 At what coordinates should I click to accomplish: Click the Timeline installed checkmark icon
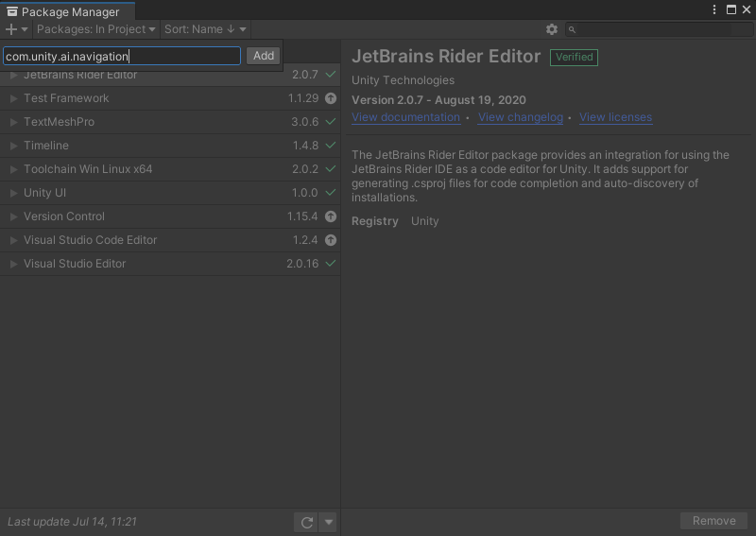point(330,146)
